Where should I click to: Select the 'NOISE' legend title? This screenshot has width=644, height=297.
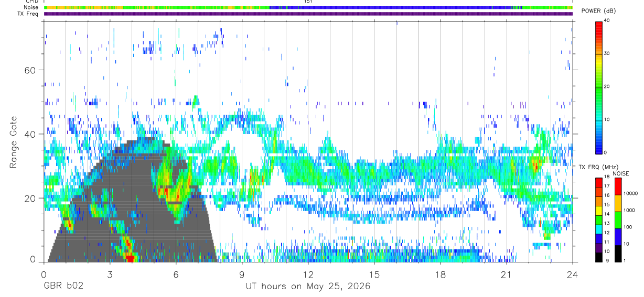pyautogui.click(x=620, y=173)
